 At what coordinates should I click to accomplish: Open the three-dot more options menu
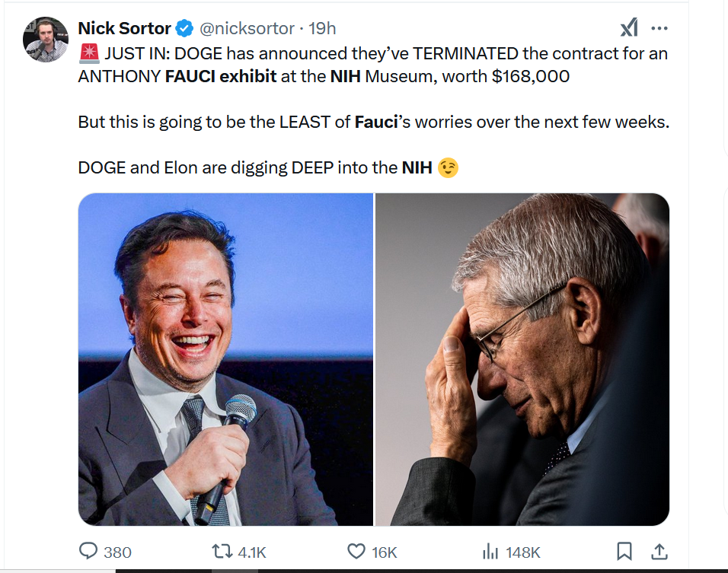[x=659, y=28]
